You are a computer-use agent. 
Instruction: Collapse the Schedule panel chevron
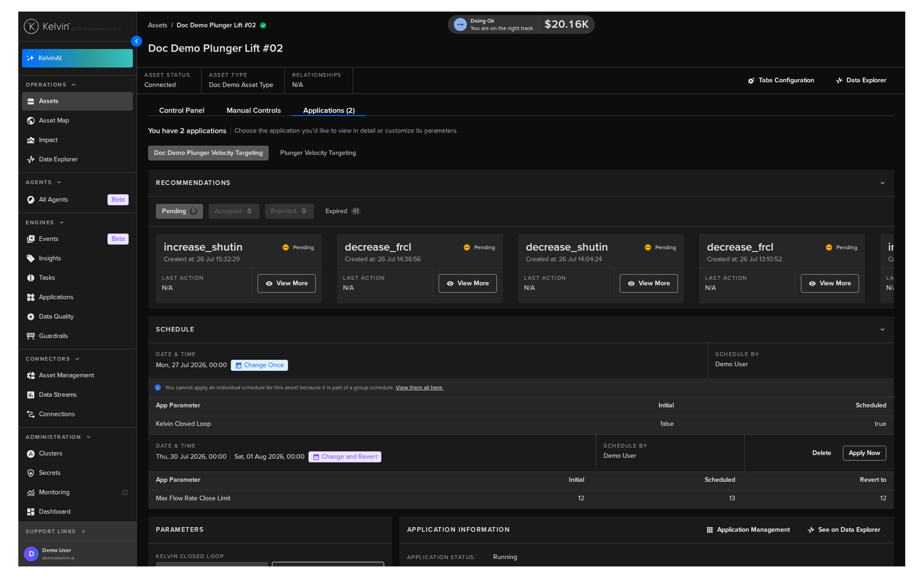(883, 329)
